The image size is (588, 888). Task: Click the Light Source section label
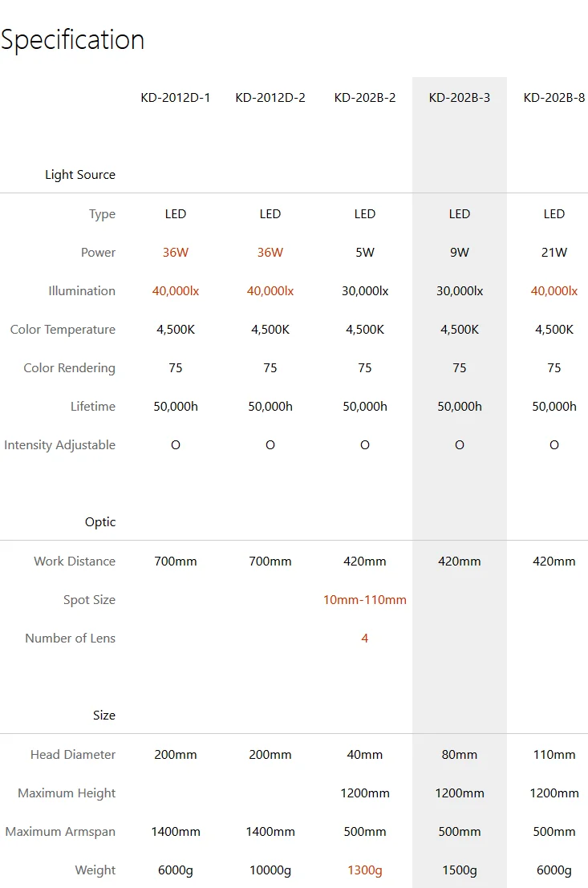(x=80, y=174)
